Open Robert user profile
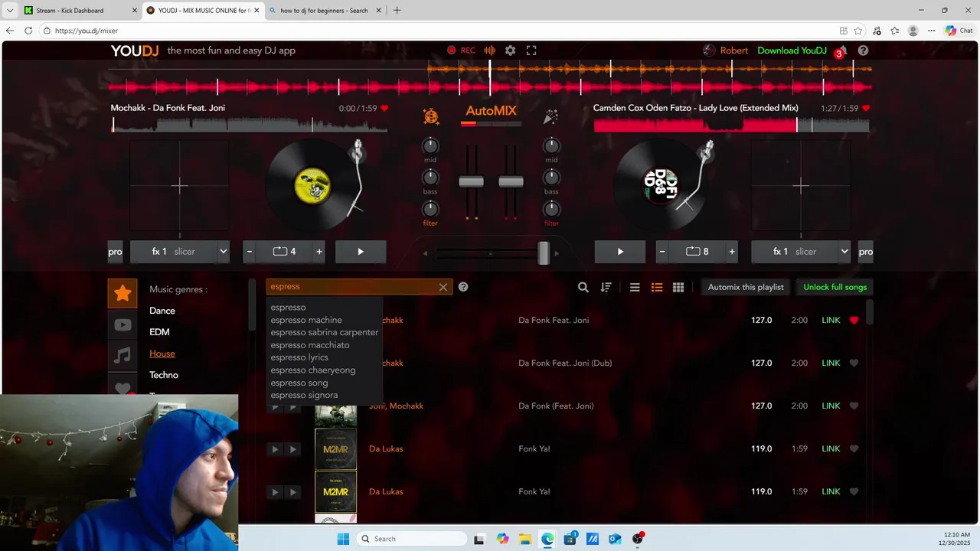This screenshot has height=551, width=980. tap(725, 51)
